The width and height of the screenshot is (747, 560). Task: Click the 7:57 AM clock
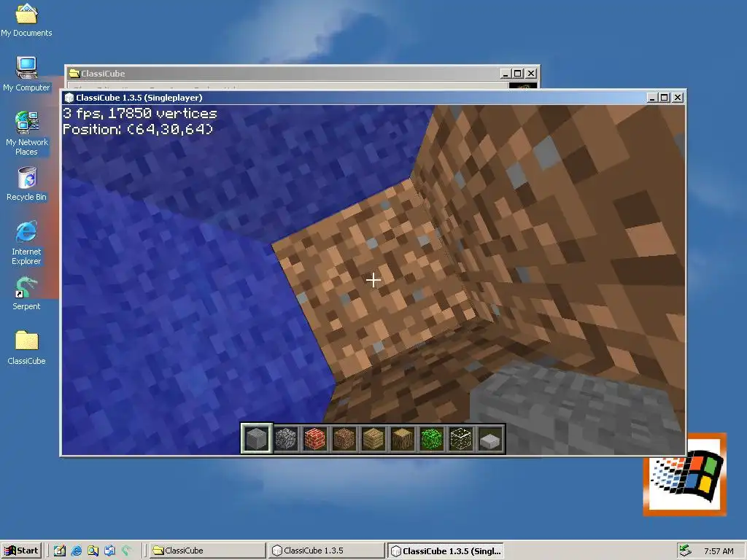tap(719, 551)
